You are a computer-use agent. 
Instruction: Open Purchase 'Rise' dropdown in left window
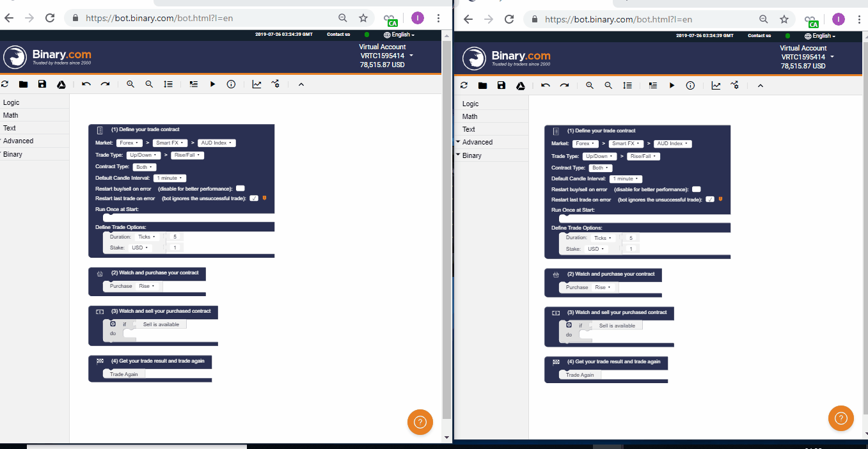tap(146, 286)
